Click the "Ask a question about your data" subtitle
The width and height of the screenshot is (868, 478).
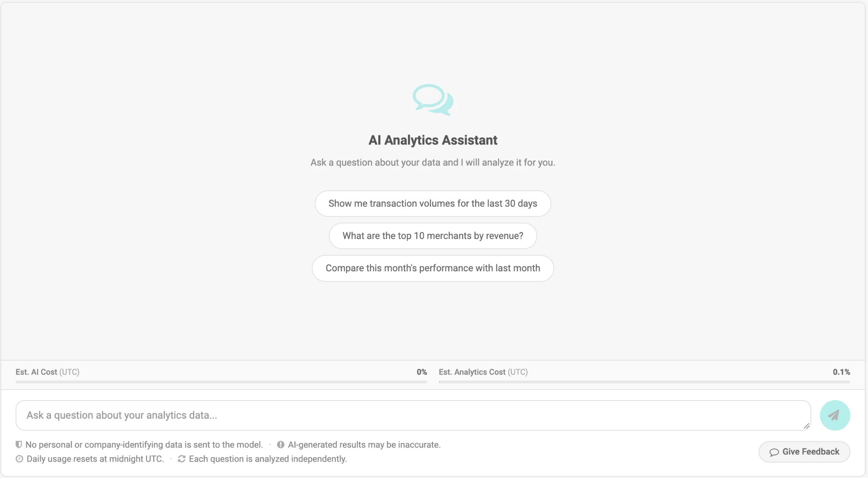point(433,162)
